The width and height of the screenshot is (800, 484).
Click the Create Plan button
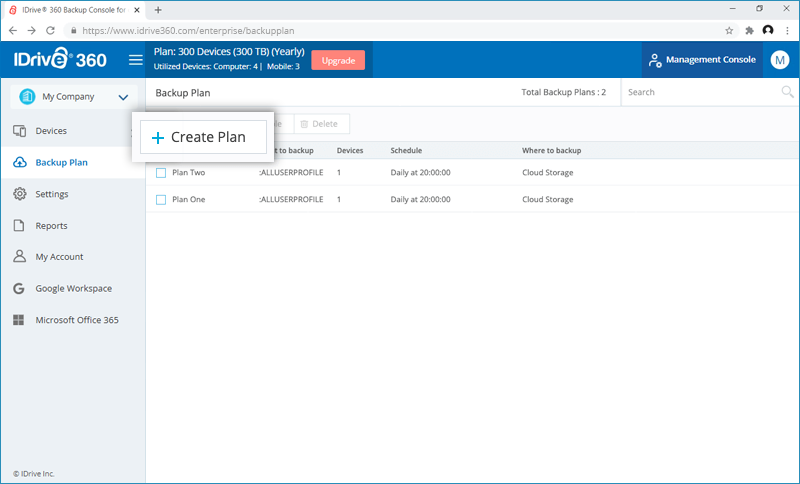click(x=204, y=137)
